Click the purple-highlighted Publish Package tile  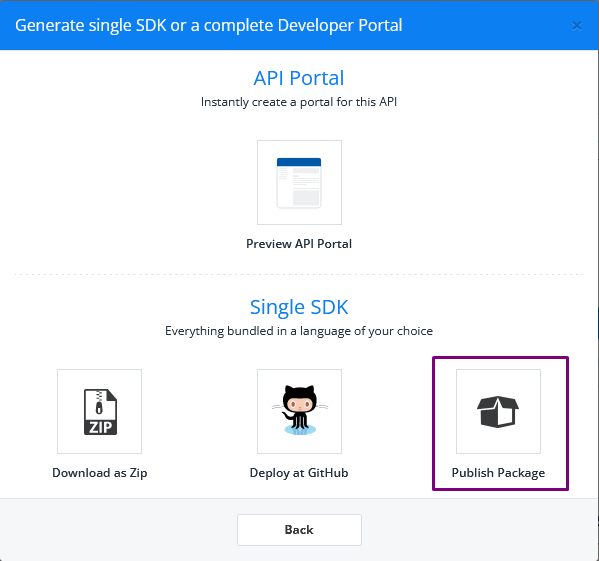click(x=500, y=423)
